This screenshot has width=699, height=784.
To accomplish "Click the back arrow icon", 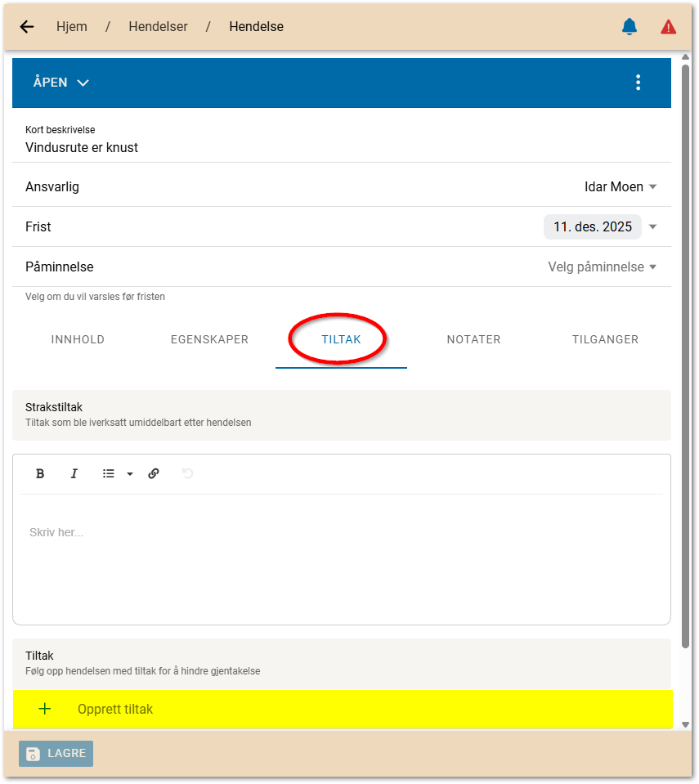I will (x=27, y=27).
